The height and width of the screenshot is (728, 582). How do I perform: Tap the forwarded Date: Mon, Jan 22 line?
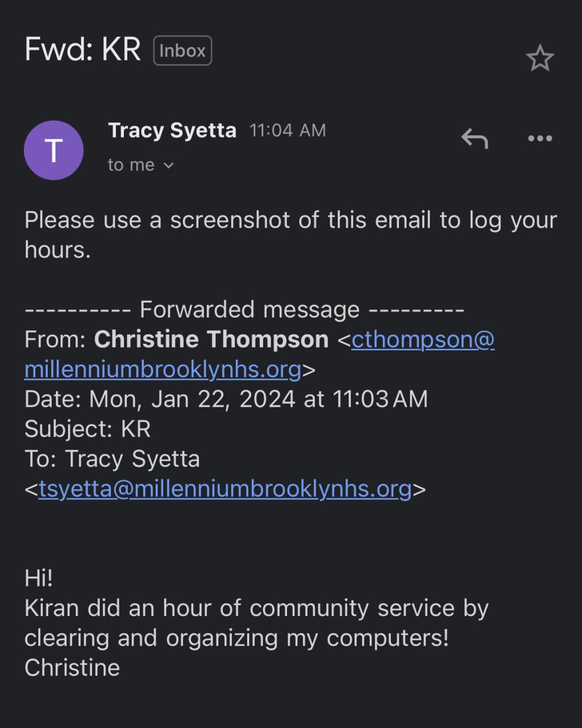pos(226,399)
